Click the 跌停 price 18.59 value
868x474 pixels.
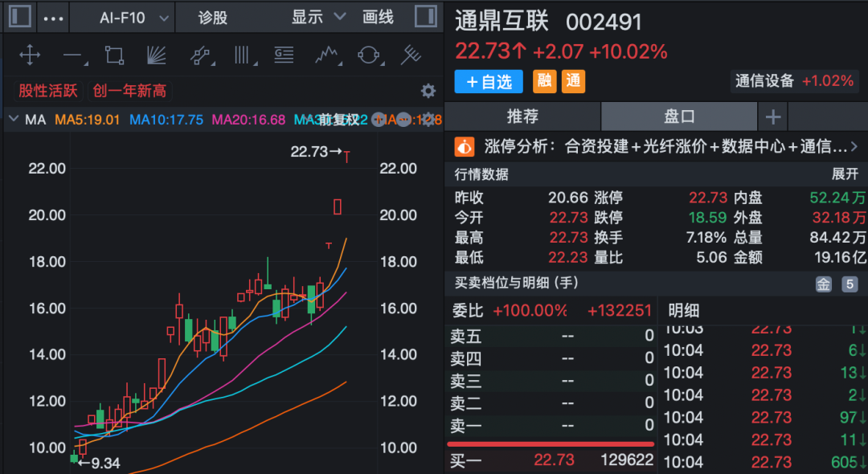pyautogui.click(x=708, y=218)
